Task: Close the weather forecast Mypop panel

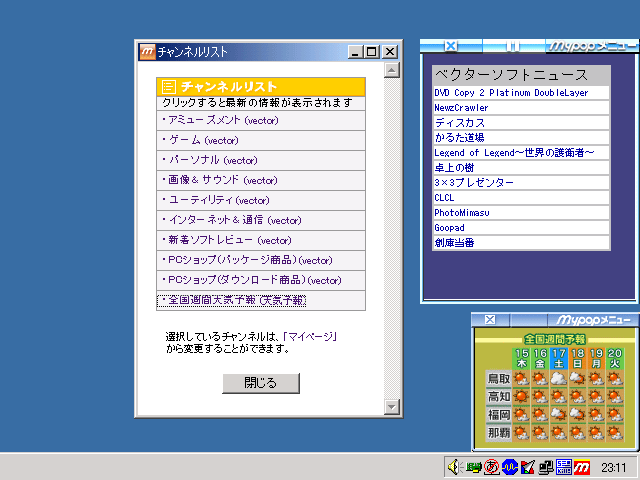Action: pyautogui.click(x=490, y=320)
